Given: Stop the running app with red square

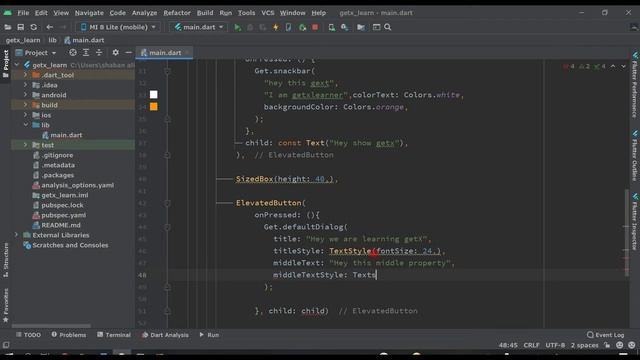Looking at the screenshot, I should click(x=315, y=27).
